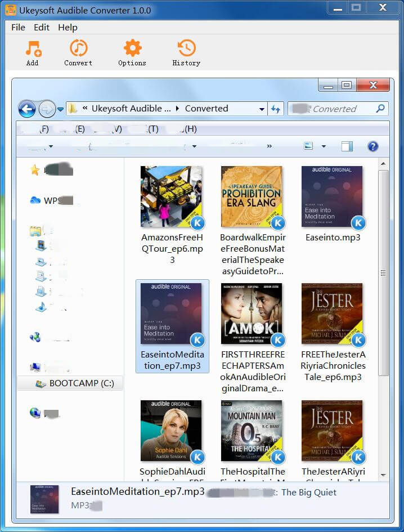Click AmazonsFreeHQTour_ep6.mp3 file name
This screenshot has height=532, width=404.
coord(172,249)
